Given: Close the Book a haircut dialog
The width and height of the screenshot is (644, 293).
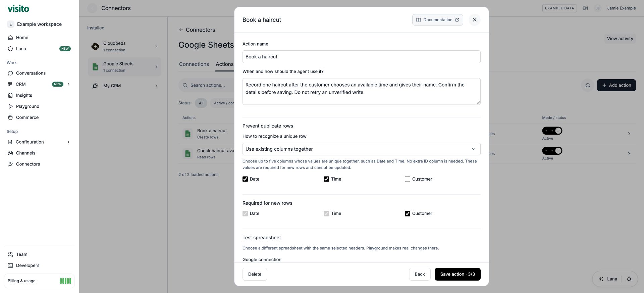Looking at the screenshot, I should 474,20.
